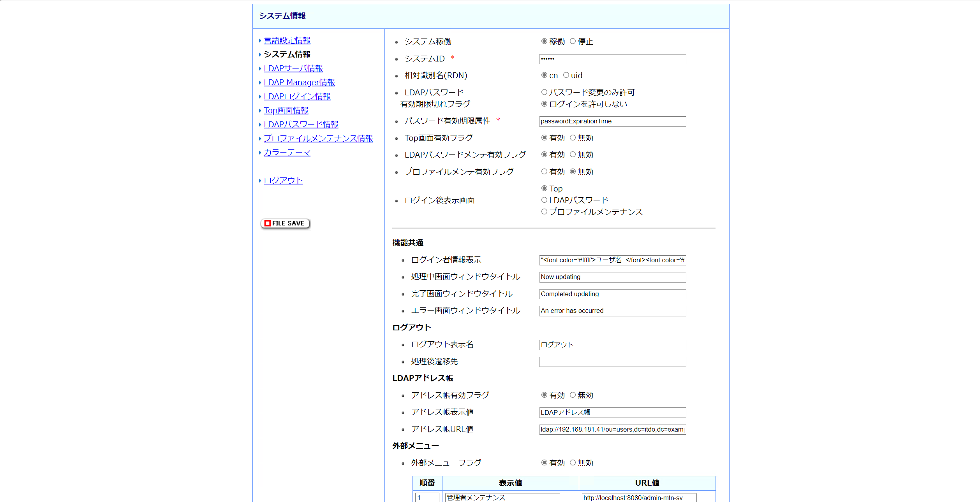Screen dimensions: 980x502
Task: Edit the システムID password field
Action: point(612,59)
